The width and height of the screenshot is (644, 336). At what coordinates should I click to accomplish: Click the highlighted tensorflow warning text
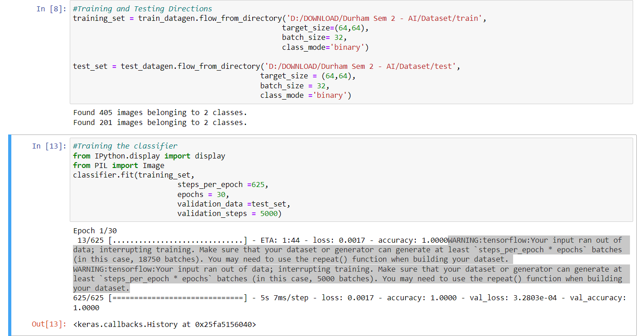pyautogui.click(x=348, y=264)
